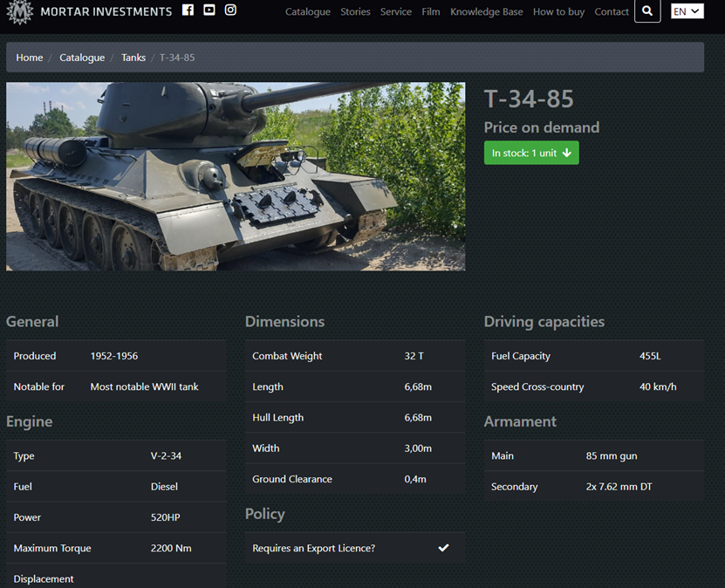Open the Knowledge Base page

[486, 11]
